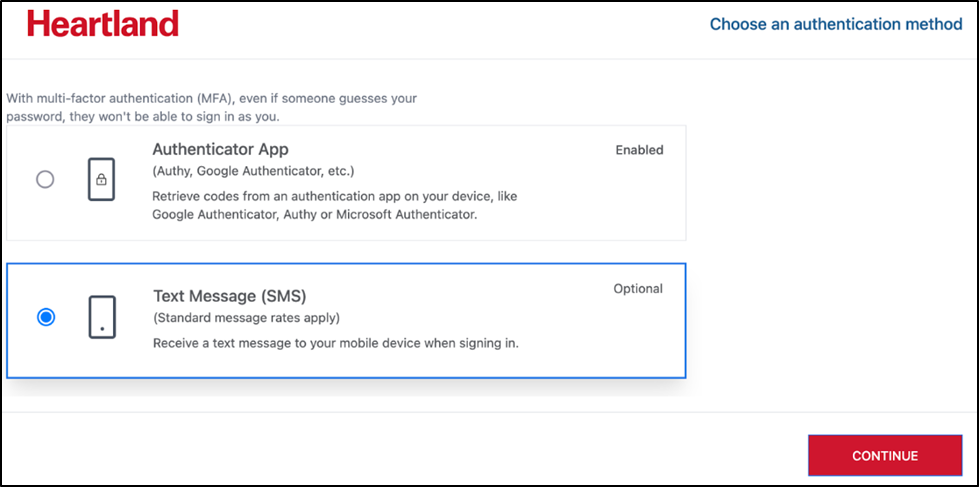The width and height of the screenshot is (979, 487).
Task: Click the Text Message (SMS) heading
Action: pos(230,295)
